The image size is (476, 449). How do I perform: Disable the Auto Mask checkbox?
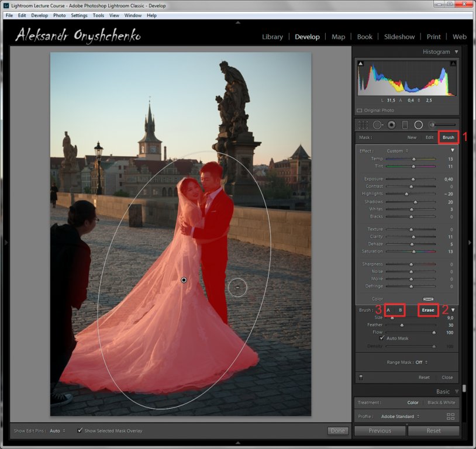[x=382, y=338]
